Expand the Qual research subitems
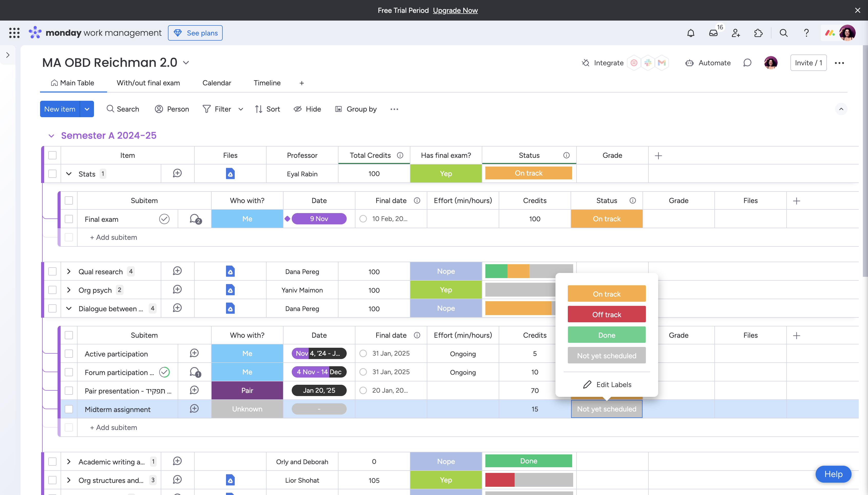 pyautogui.click(x=69, y=271)
